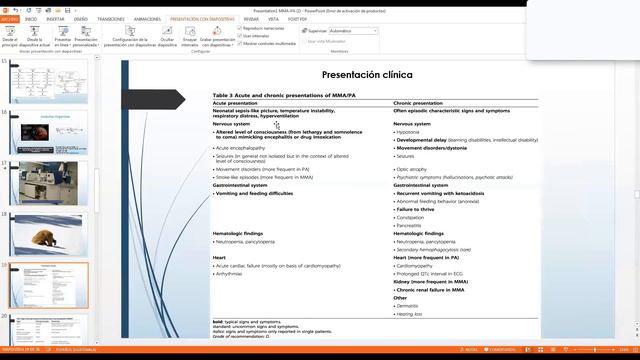Click the Supervisar monitor icon
The height and width of the screenshot is (360, 640).
pyautogui.click(x=304, y=31)
